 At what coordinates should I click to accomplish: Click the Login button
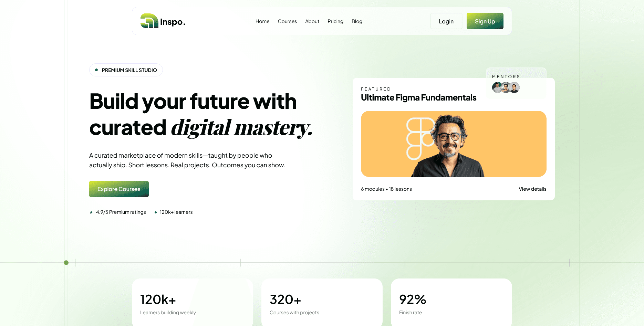pyautogui.click(x=446, y=21)
